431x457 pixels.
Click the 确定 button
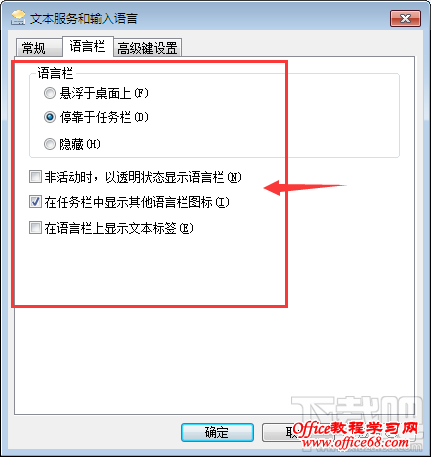pyautogui.click(x=217, y=433)
